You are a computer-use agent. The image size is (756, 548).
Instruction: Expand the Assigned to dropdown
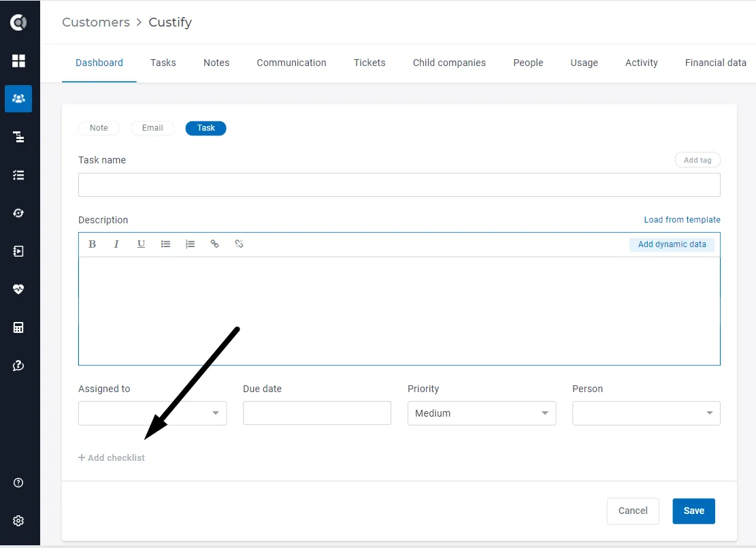(152, 413)
